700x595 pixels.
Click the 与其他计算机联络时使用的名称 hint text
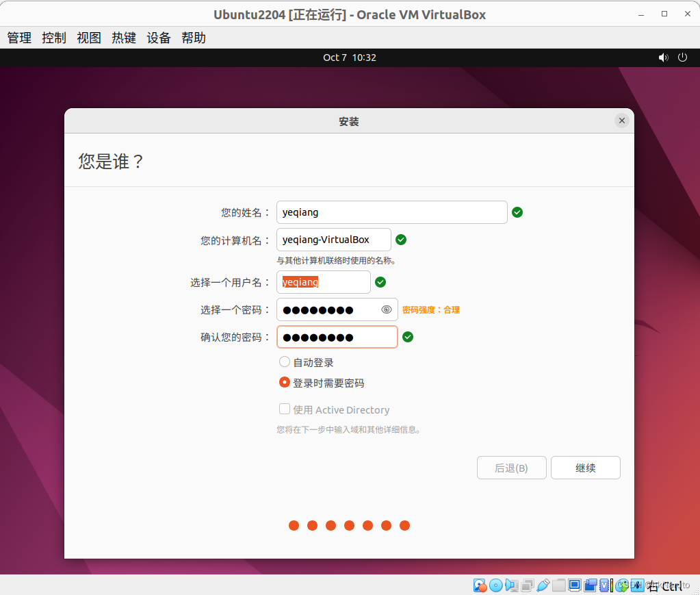tap(336, 261)
